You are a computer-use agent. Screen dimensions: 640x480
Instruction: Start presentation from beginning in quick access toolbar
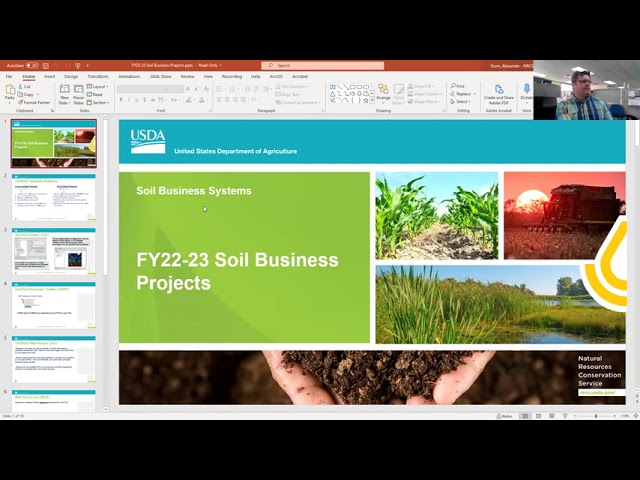(78, 65)
